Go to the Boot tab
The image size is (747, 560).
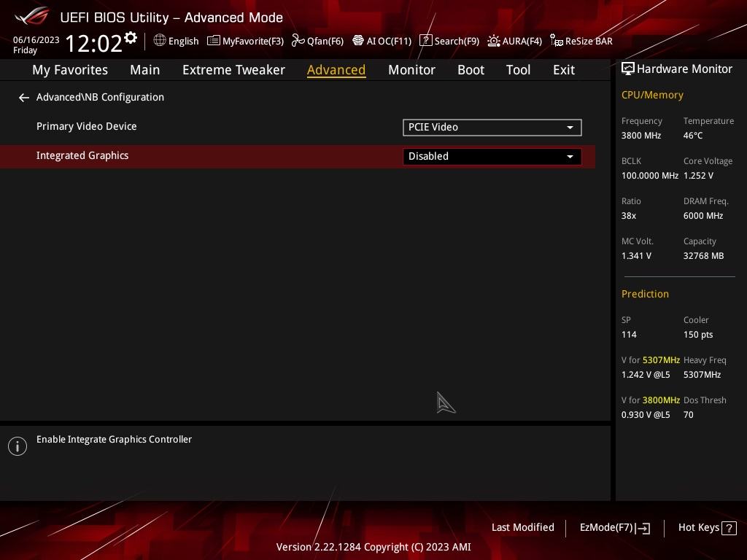(x=471, y=70)
